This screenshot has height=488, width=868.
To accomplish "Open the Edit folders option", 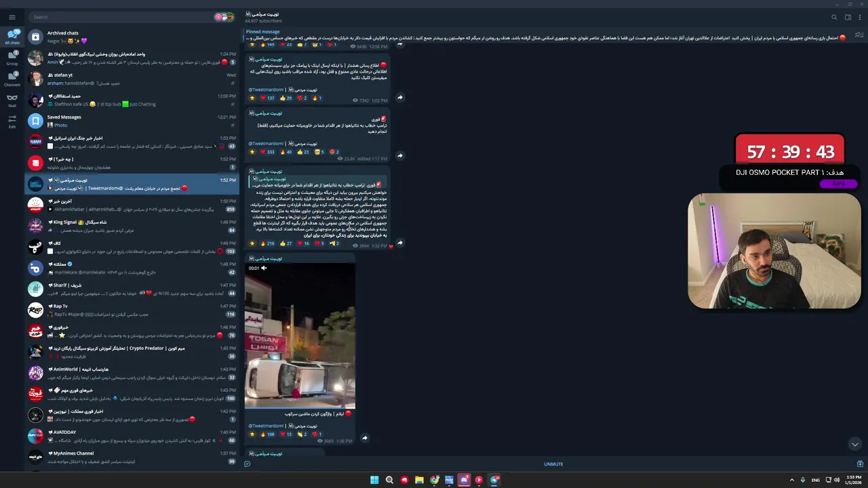I will click(12, 121).
